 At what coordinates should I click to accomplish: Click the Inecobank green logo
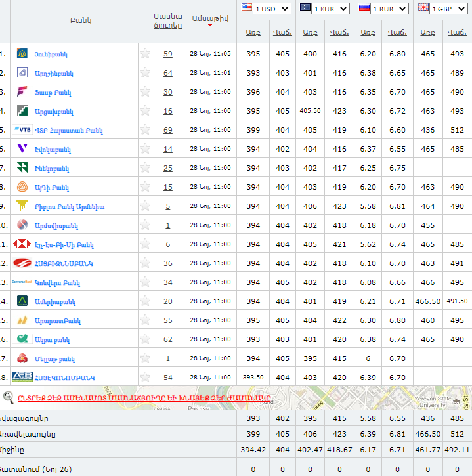click(22, 167)
